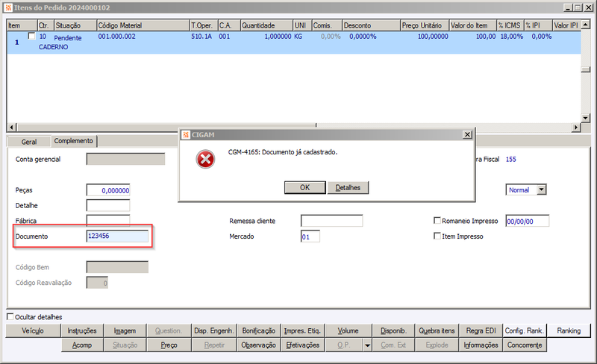
Task: Click the Mercado field with 01
Action: point(310,236)
